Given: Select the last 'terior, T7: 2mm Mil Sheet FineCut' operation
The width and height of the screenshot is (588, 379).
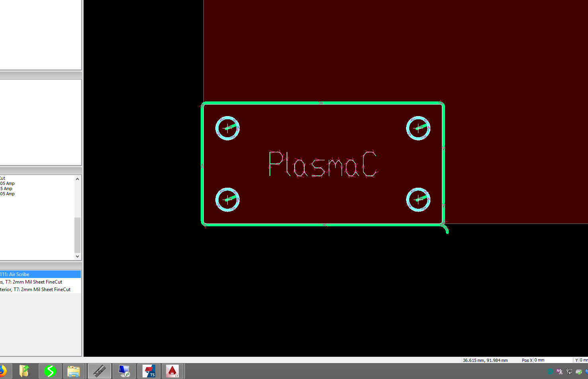Looking at the screenshot, I should (40, 290).
